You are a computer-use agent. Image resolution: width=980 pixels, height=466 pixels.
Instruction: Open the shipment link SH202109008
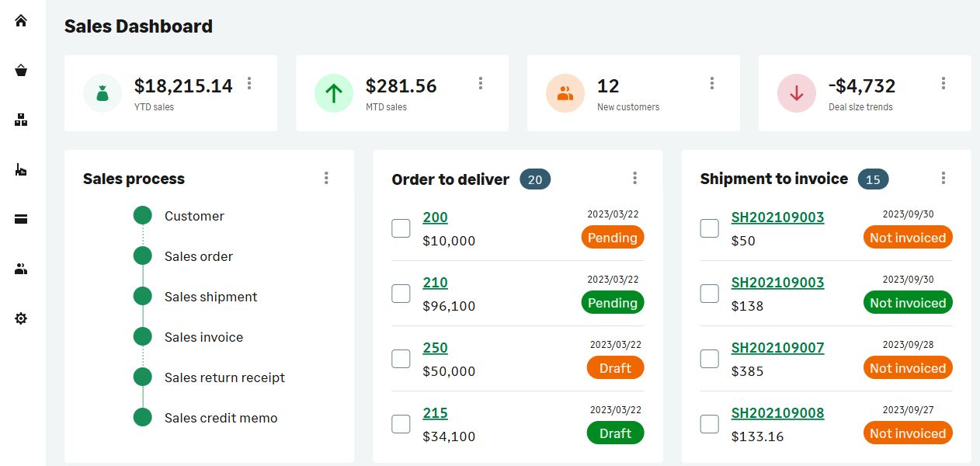click(777, 413)
